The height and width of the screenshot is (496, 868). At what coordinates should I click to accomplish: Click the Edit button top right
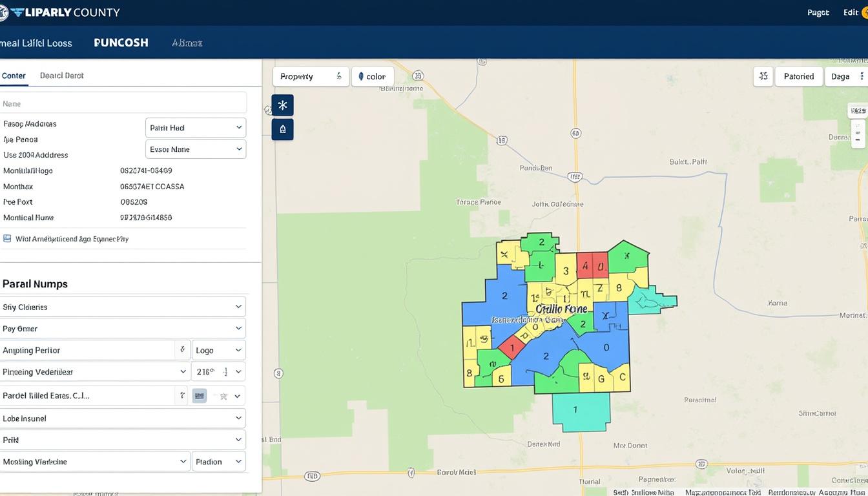[x=849, y=12]
